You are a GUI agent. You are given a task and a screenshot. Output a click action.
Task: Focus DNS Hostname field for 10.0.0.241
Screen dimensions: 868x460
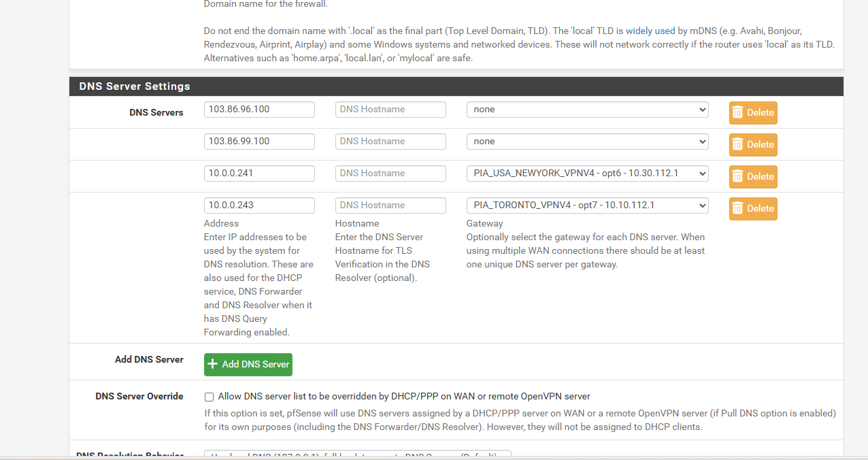pyautogui.click(x=390, y=174)
